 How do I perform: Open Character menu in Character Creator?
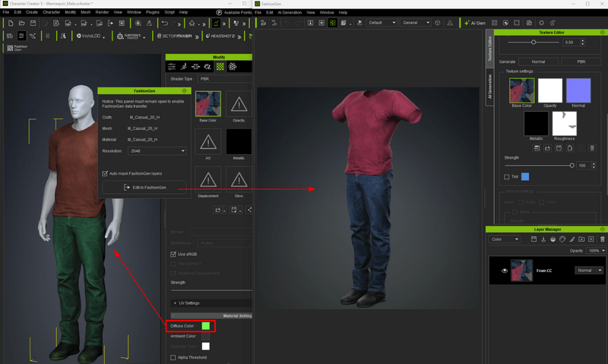[x=51, y=12]
